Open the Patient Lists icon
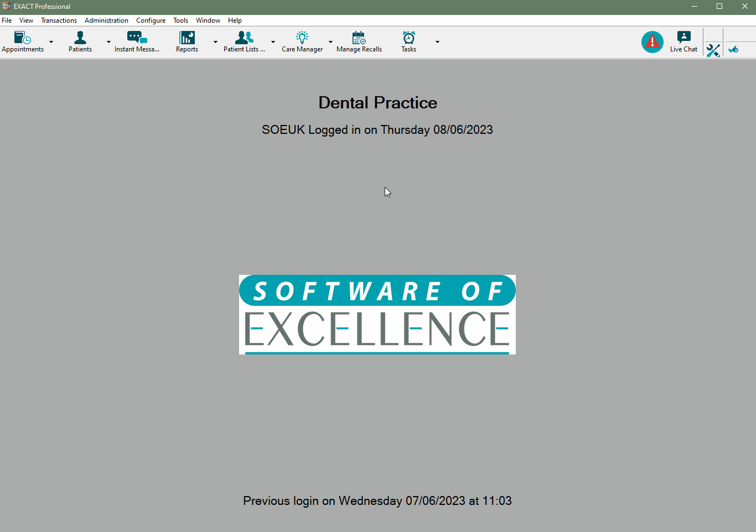 244,38
